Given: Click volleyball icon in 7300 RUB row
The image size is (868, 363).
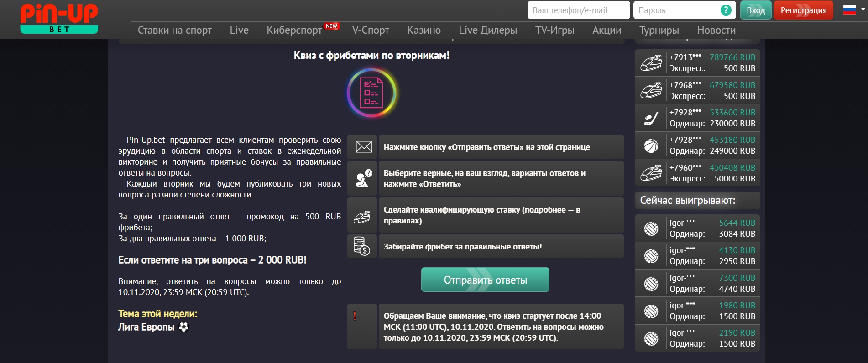Looking at the screenshot, I should tap(651, 284).
